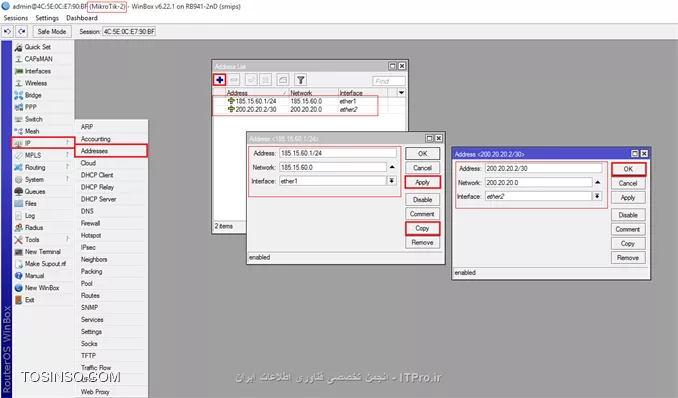678x398 pixels.
Task: Expand the IP menu in the sidebar
Action: tap(42, 143)
